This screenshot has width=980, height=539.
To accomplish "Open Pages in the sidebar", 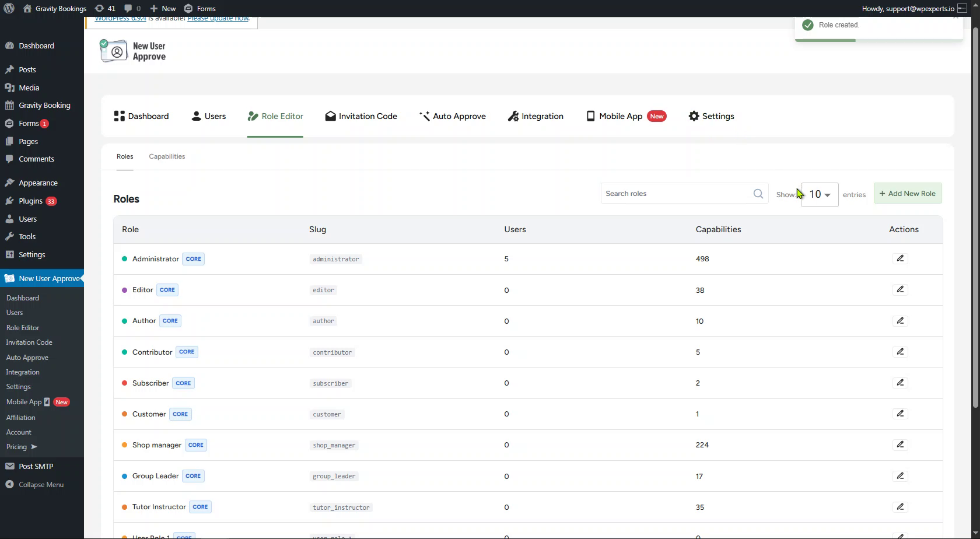I will pyautogui.click(x=28, y=141).
